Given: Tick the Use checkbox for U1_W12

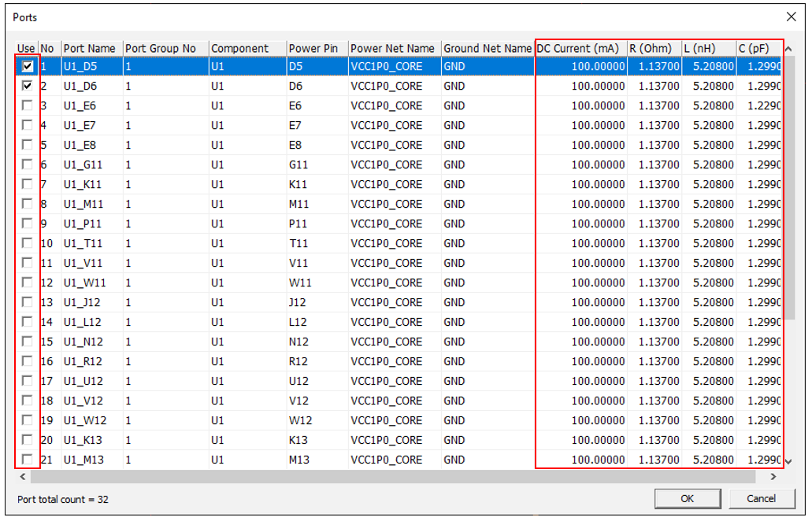Looking at the screenshot, I should point(28,420).
